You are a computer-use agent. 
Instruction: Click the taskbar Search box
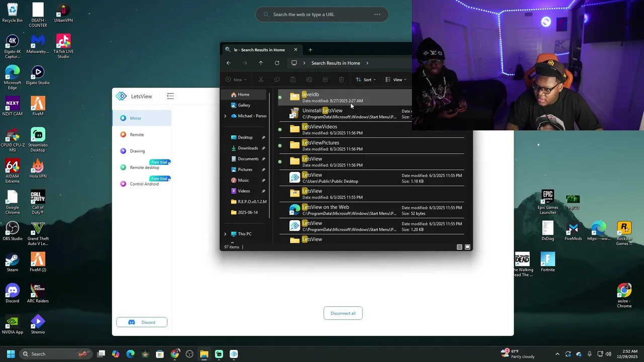click(56, 354)
